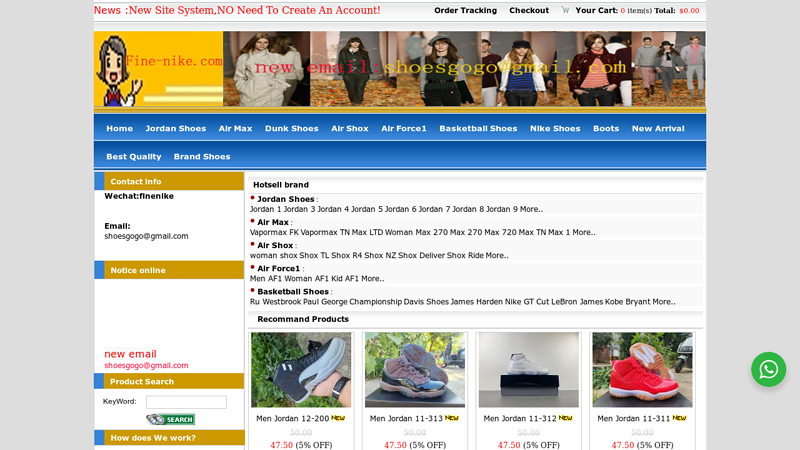
Task: Select Air Shox in navigation bar
Action: pos(349,129)
